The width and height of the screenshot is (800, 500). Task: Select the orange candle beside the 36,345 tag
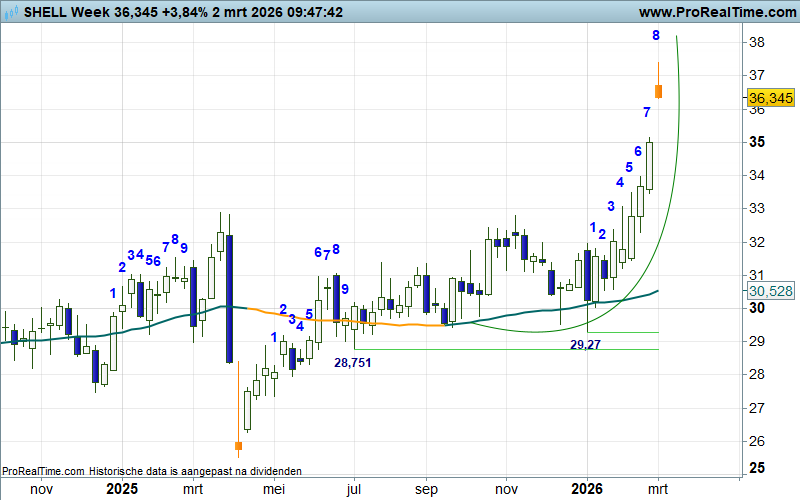659,91
